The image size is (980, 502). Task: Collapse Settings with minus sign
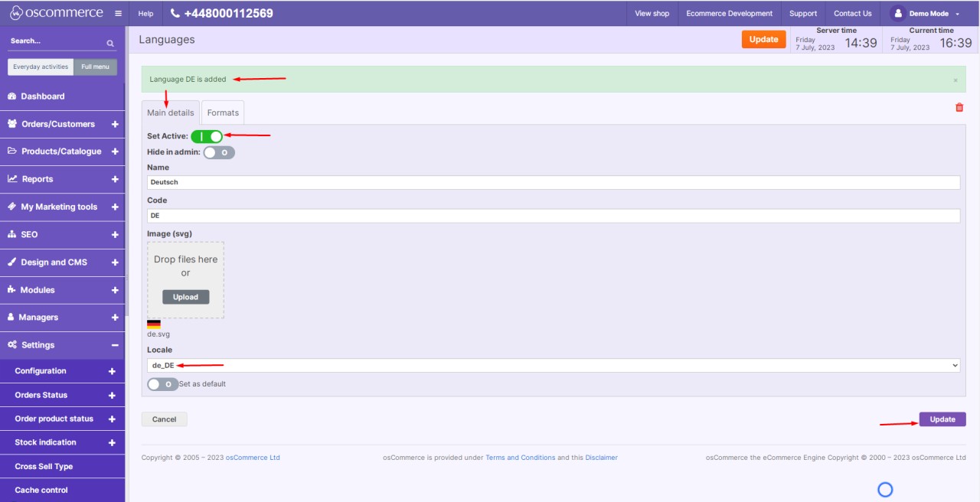coord(115,345)
